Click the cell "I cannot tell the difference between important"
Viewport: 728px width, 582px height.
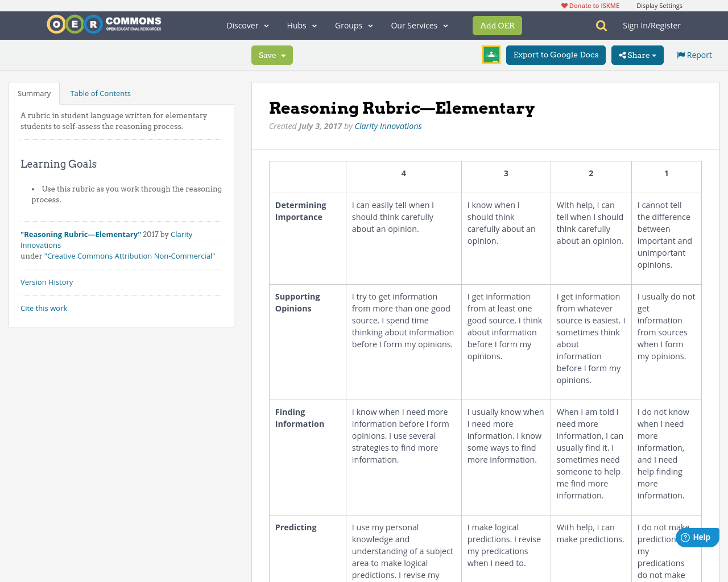click(x=667, y=239)
